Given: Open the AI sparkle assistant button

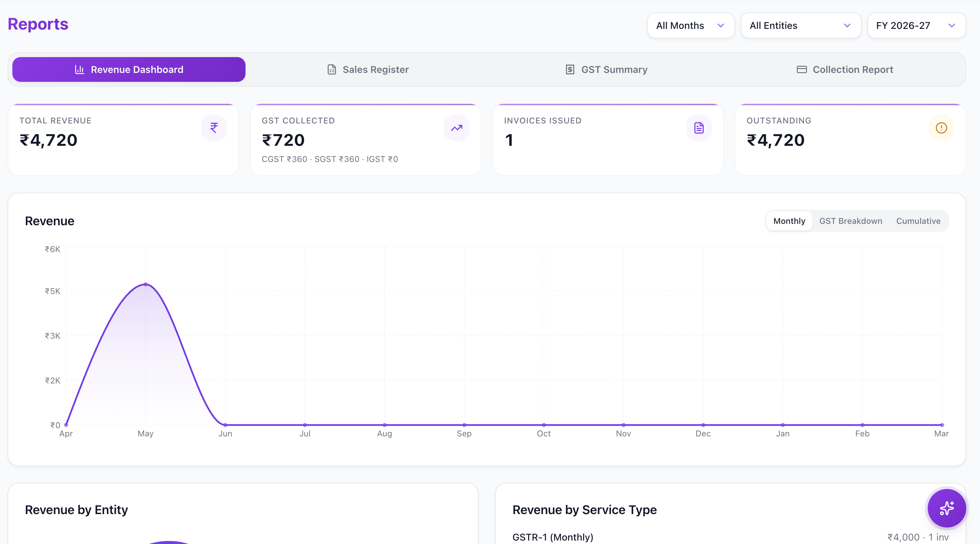Looking at the screenshot, I should 947,508.
